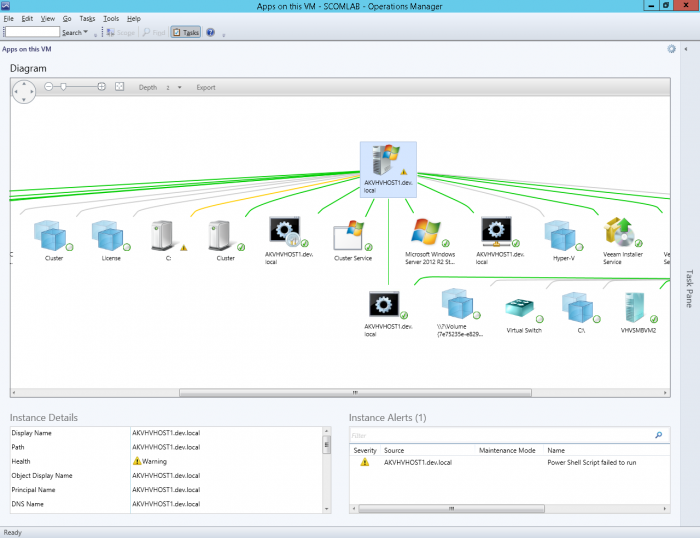The width and height of the screenshot is (700, 538).
Task: Open the Search dropdown arrow
Action: [87, 32]
